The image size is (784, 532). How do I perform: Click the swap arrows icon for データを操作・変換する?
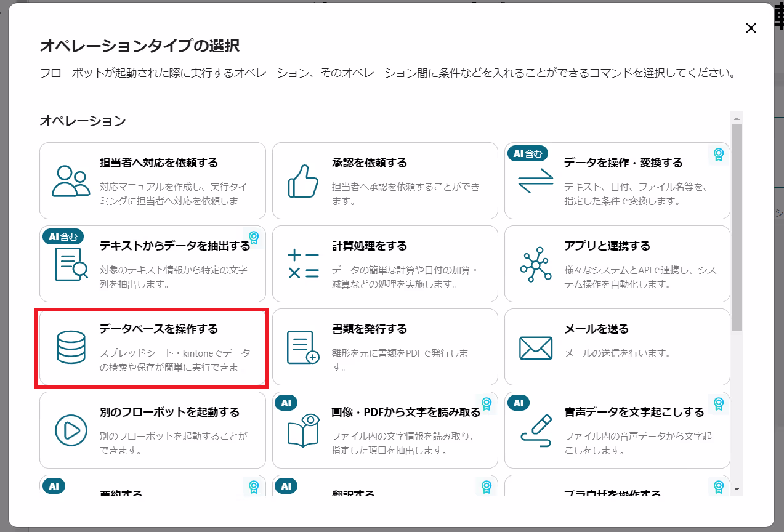point(536,180)
